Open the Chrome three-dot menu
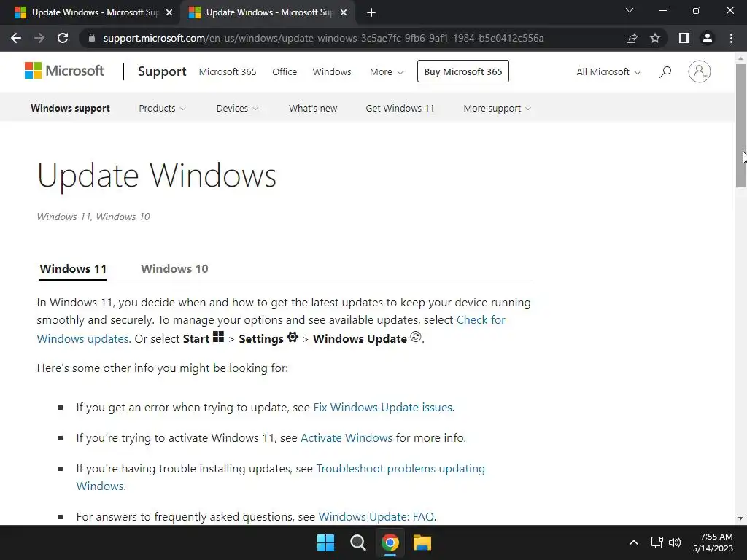Screen dimensions: 747x560 coord(731,38)
